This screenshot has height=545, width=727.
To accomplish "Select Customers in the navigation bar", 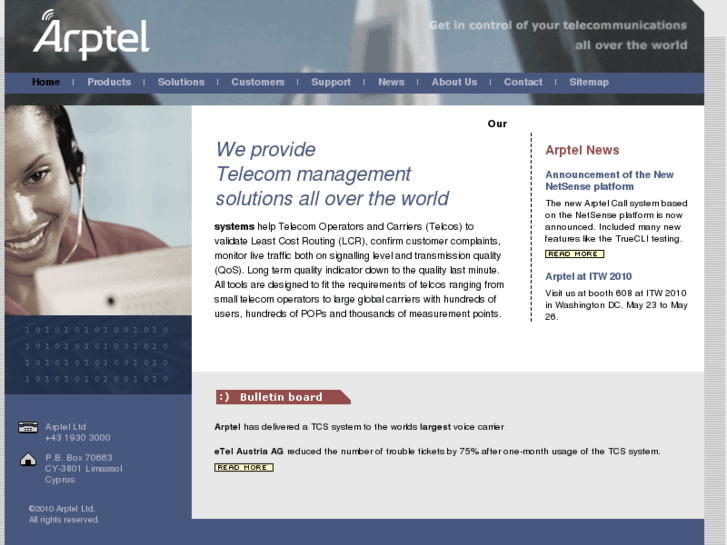I will (x=258, y=82).
